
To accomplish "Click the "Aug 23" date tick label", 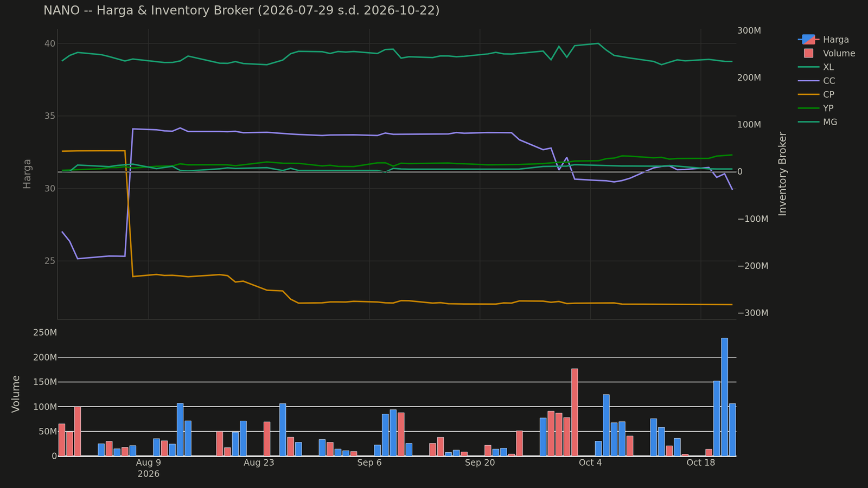I will coord(259,463).
